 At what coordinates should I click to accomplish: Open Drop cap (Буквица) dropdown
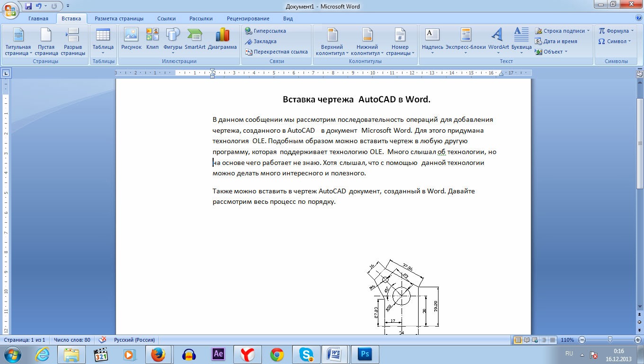(521, 42)
